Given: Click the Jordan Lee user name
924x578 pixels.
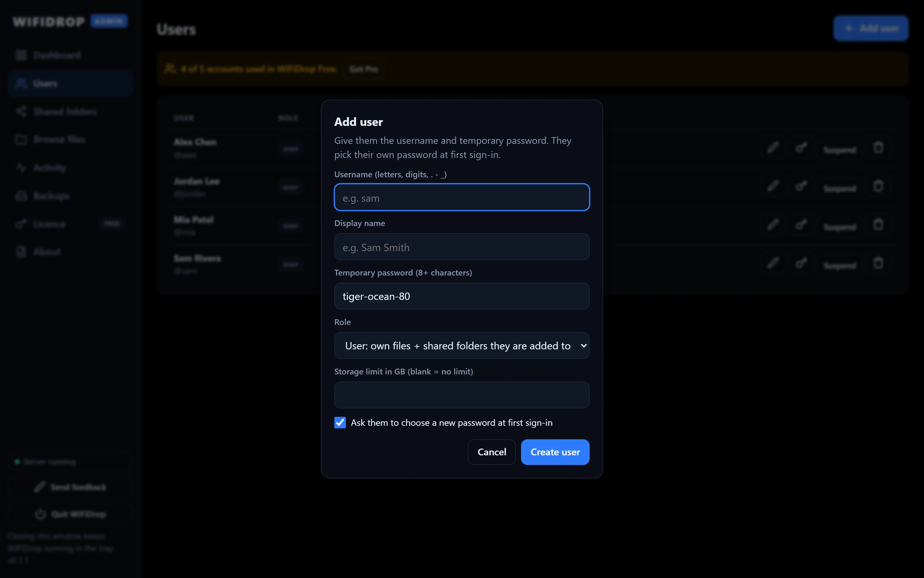Looking at the screenshot, I should coord(197,181).
